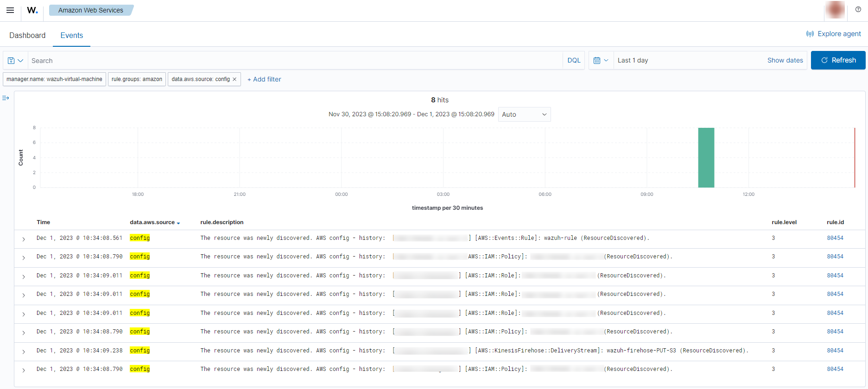Toggle the fields sidebar panel icon
868x389 pixels.
click(x=6, y=98)
